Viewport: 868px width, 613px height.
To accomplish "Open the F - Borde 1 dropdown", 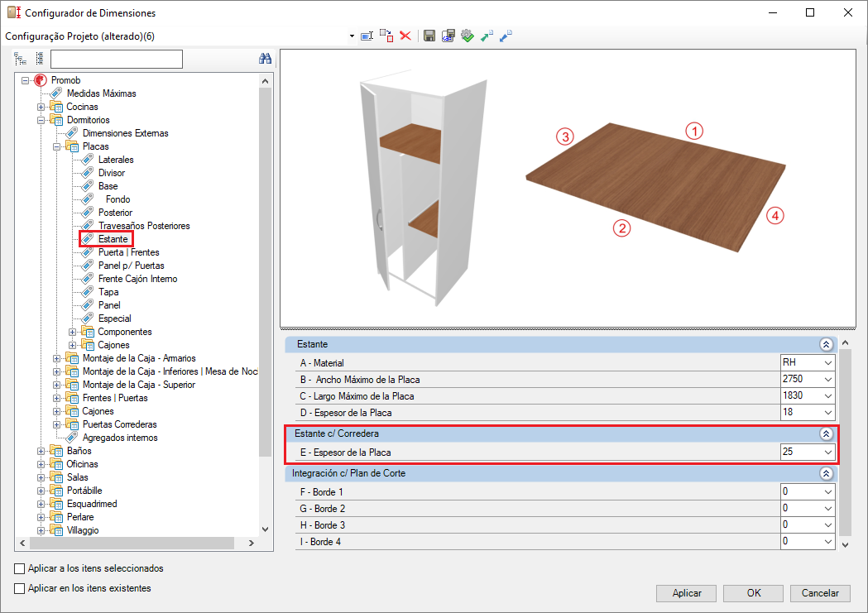I will (x=828, y=492).
